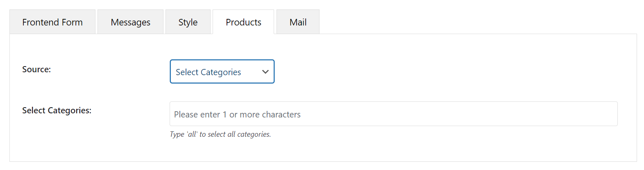Click the hint text about typing 'all'

coord(220,134)
